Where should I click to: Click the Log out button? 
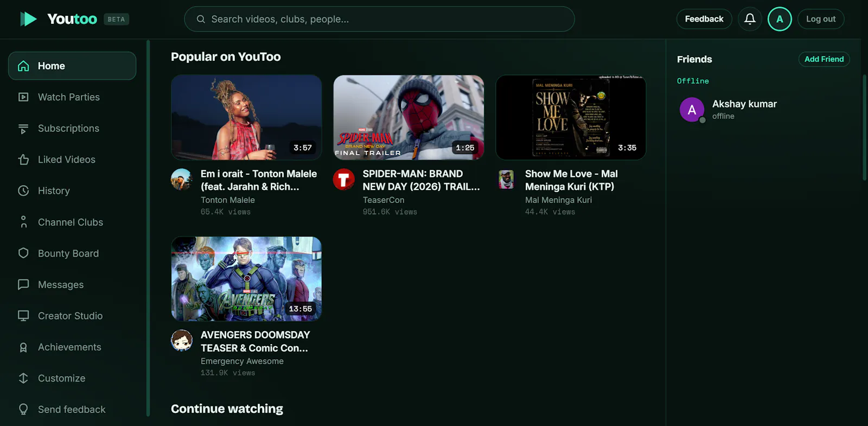coord(821,19)
